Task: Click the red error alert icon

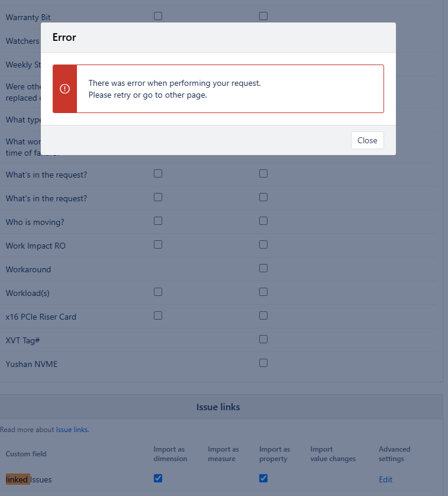Action: point(65,89)
